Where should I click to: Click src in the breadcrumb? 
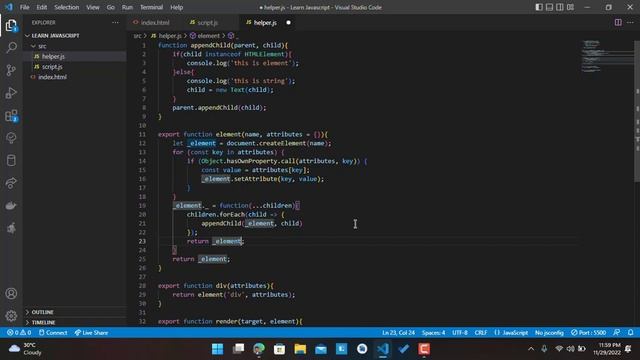click(x=138, y=36)
